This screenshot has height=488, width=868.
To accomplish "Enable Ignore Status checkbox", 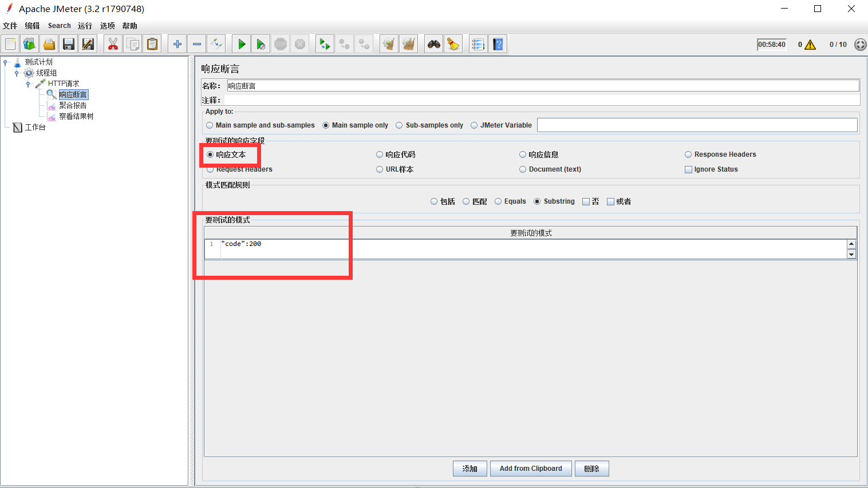I will point(688,169).
